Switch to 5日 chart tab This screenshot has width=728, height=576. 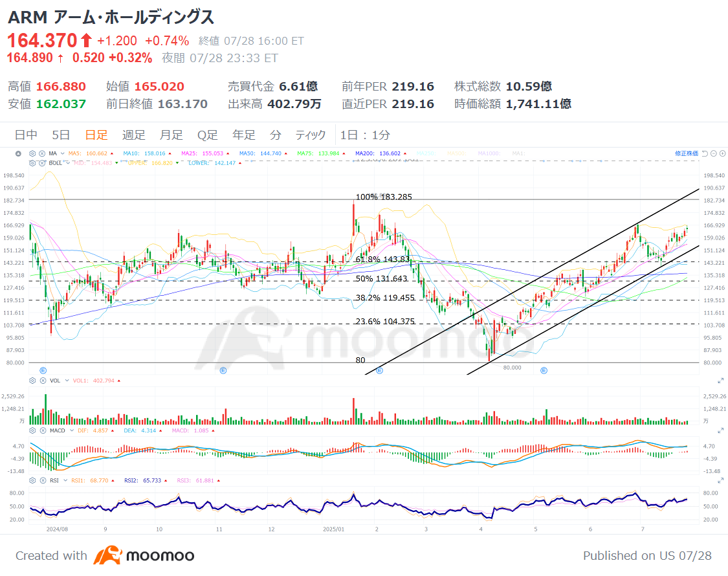(61, 135)
